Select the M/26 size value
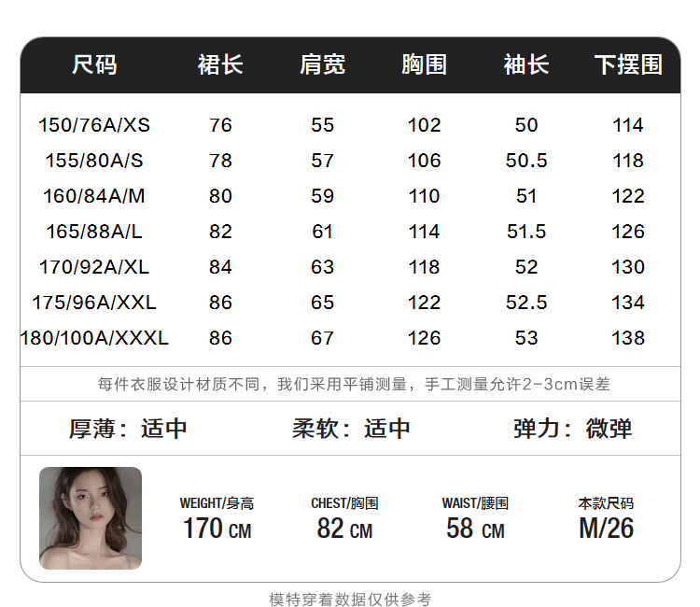Image resolution: width=700 pixels, height=607 pixels. coord(607,529)
